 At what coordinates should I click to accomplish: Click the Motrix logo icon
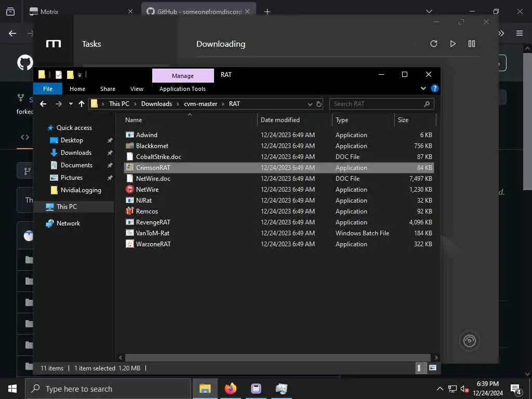(x=54, y=44)
